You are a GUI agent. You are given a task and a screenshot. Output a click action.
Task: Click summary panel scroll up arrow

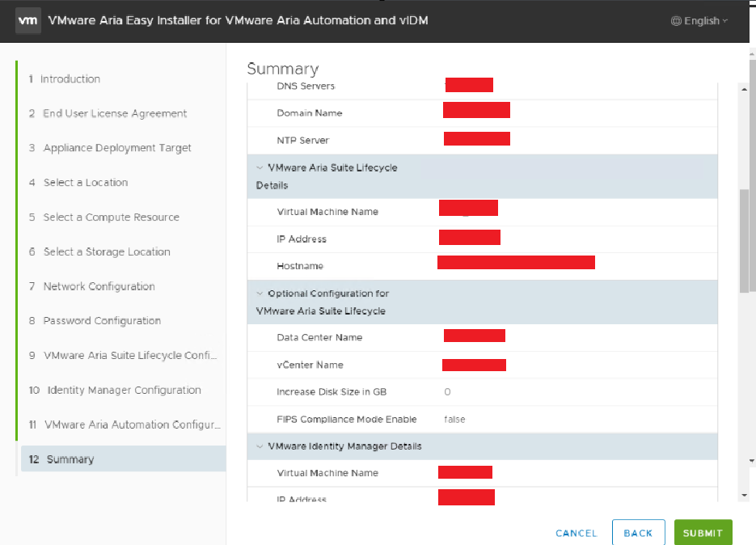[x=745, y=89]
